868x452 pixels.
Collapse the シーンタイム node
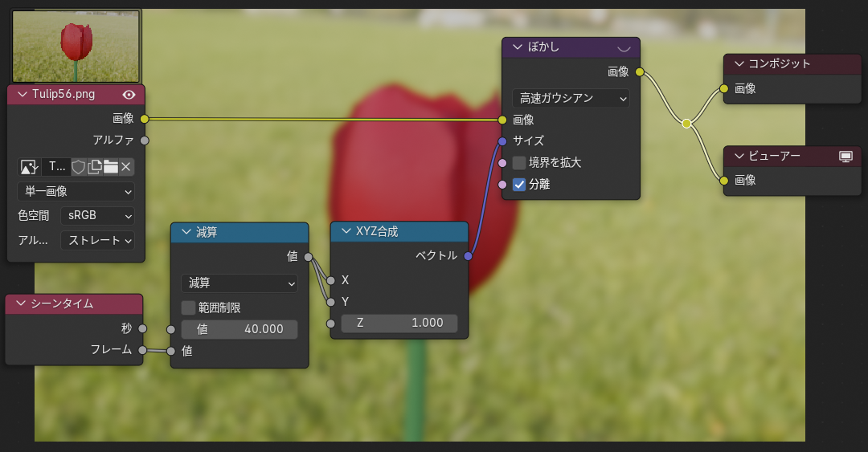21,303
